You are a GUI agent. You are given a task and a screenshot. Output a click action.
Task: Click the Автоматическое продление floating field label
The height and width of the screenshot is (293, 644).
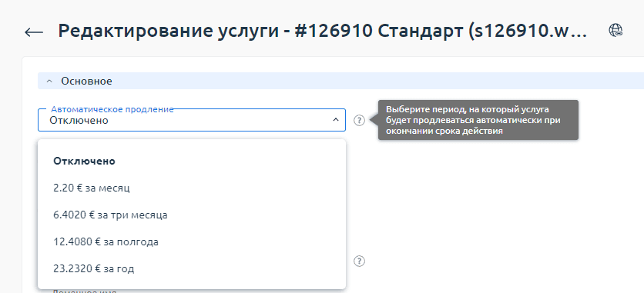(112, 109)
